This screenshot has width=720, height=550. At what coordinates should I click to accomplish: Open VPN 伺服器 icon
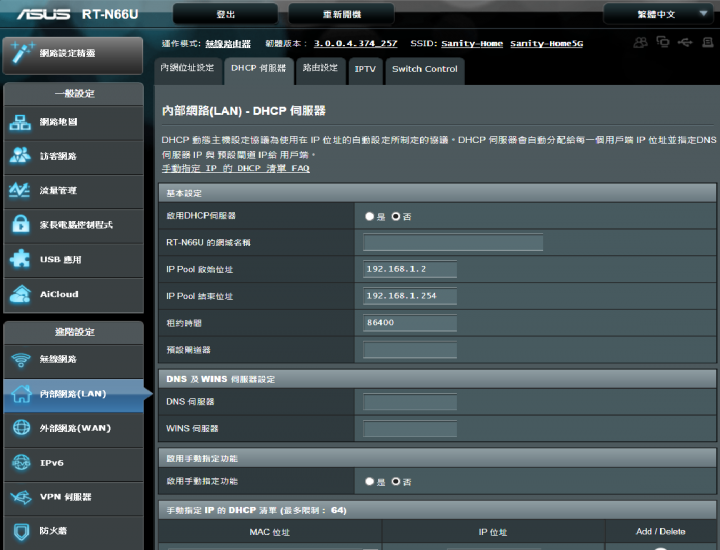[21, 497]
